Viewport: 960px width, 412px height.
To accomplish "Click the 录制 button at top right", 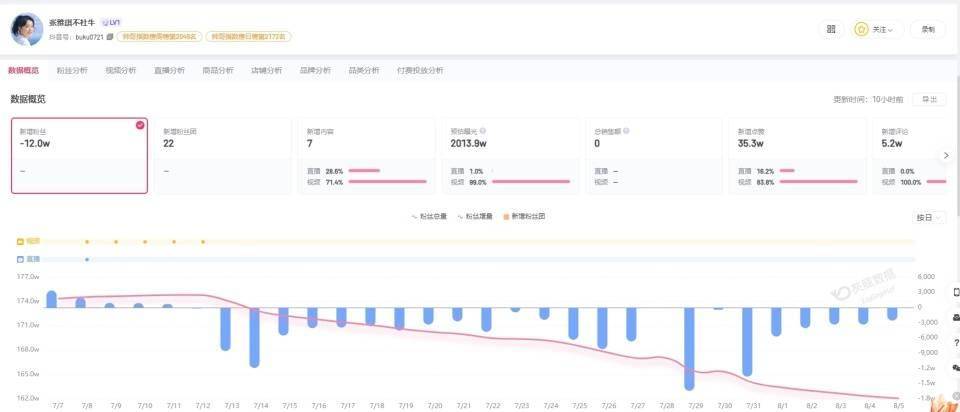I will [928, 29].
